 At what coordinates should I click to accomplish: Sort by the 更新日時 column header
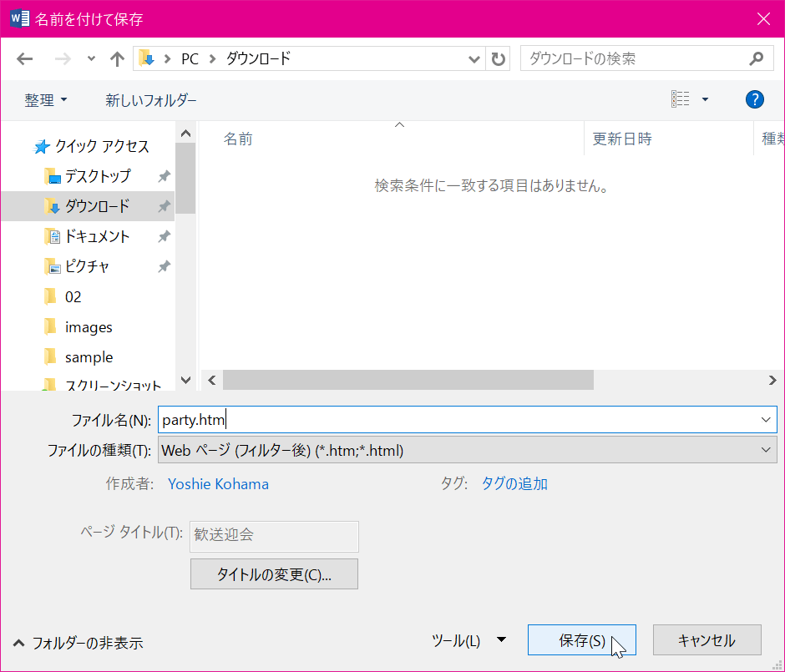(x=622, y=139)
